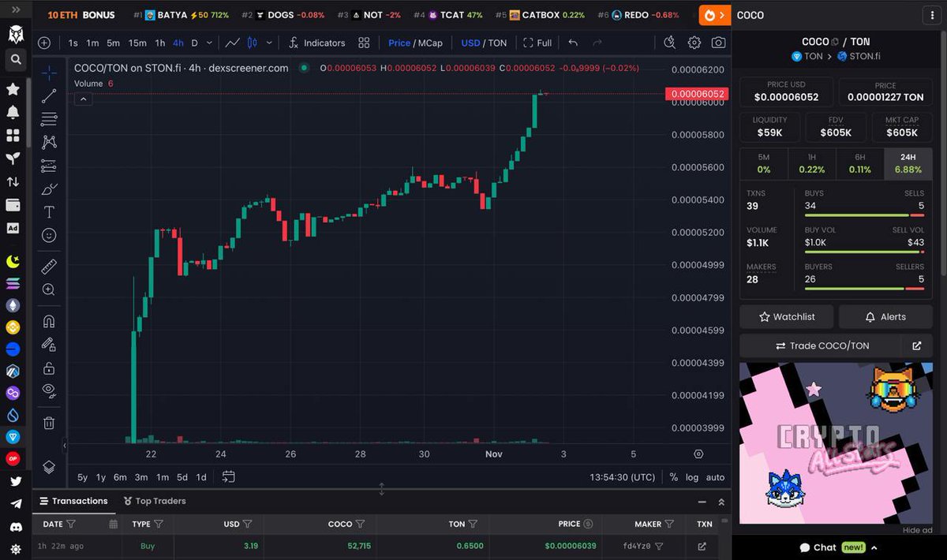Open the sprout new pairs icon
The height and width of the screenshot is (560, 947).
(13, 159)
